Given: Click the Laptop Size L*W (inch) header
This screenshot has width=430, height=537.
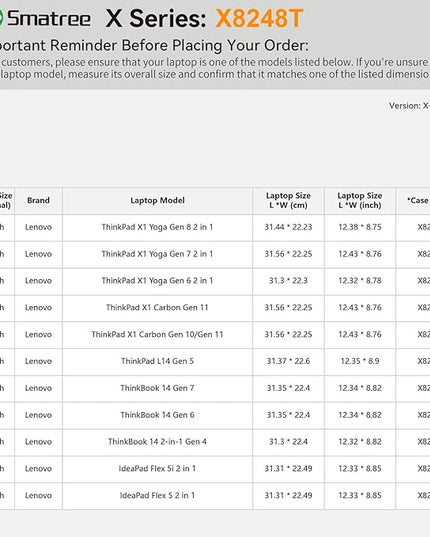Looking at the screenshot, I should (360, 200).
